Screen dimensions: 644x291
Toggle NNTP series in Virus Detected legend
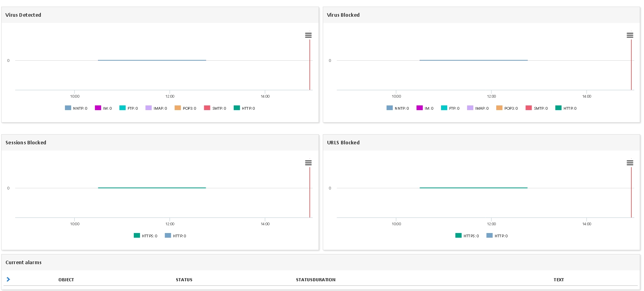(76, 108)
